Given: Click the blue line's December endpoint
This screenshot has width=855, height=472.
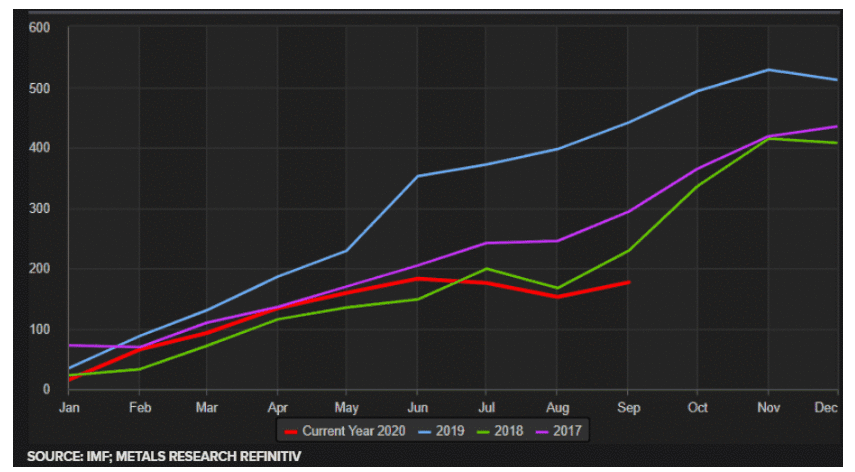Looking at the screenshot, I should [x=837, y=80].
